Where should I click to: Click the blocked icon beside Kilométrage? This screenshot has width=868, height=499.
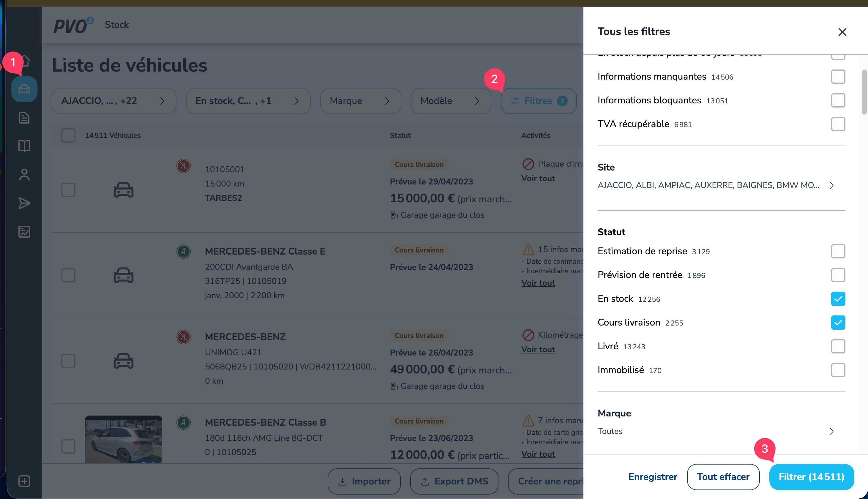[528, 335]
